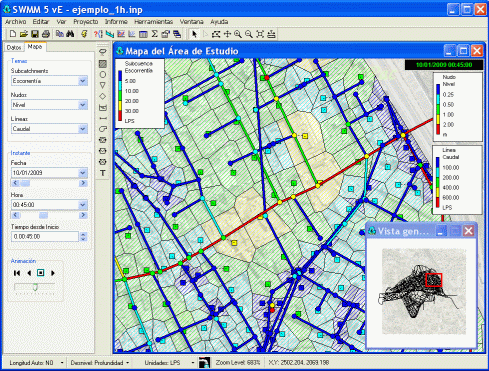Select the add outlet tool

pos(103,162)
